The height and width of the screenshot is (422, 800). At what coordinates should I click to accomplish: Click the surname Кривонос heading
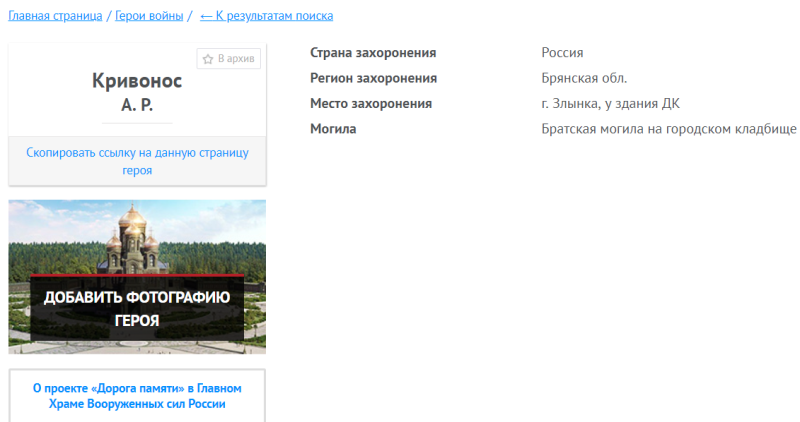137,82
